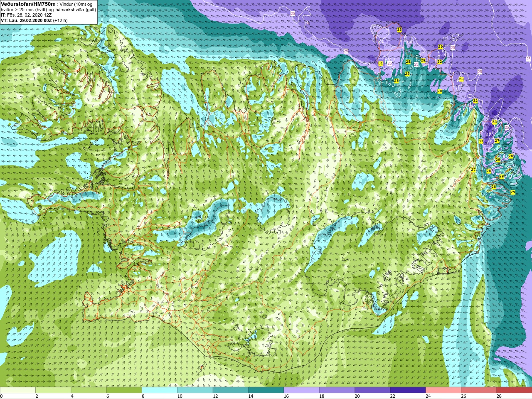Select the legend tick label "16"

(286, 396)
